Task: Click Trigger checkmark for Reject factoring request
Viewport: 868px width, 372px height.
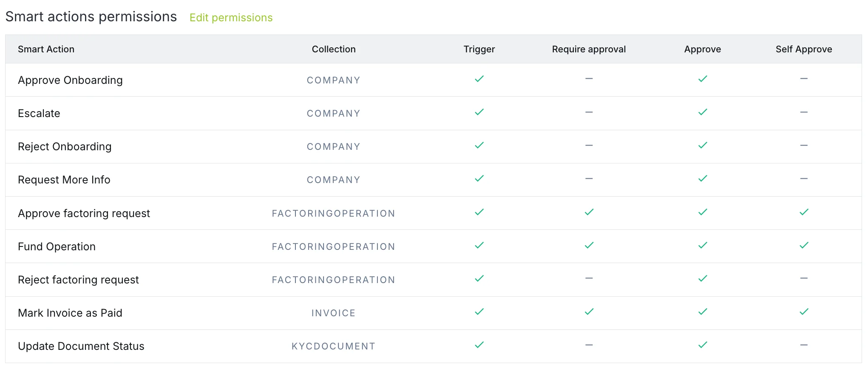Action: click(x=479, y=278)
